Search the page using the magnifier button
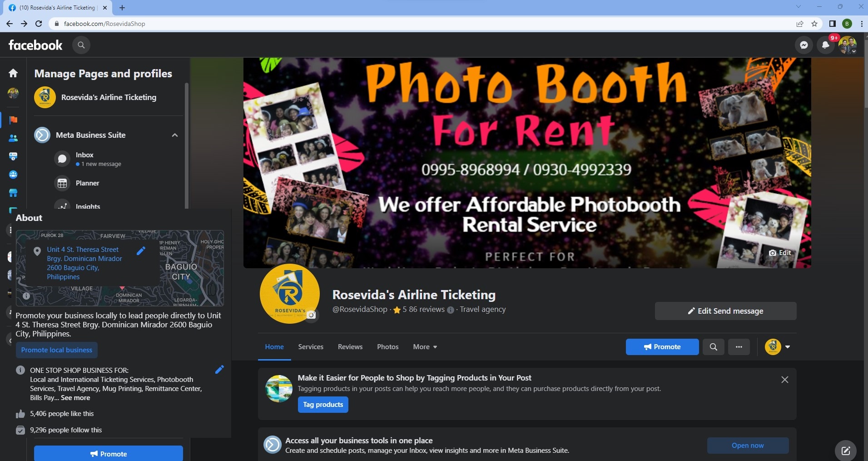This screenshot has width=868, height=461. coord(714,347)
